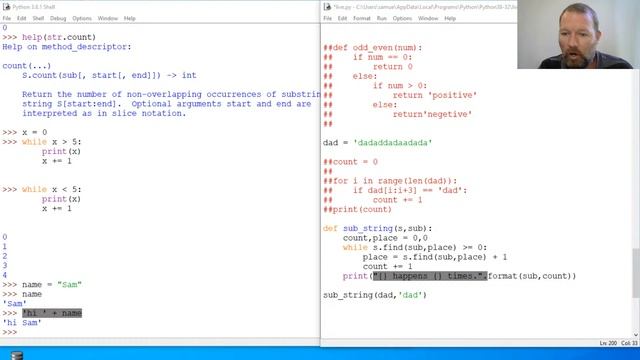Open Window menu in editor window
The height and width of the screenshot is (360, 640).
coord(428,18)
